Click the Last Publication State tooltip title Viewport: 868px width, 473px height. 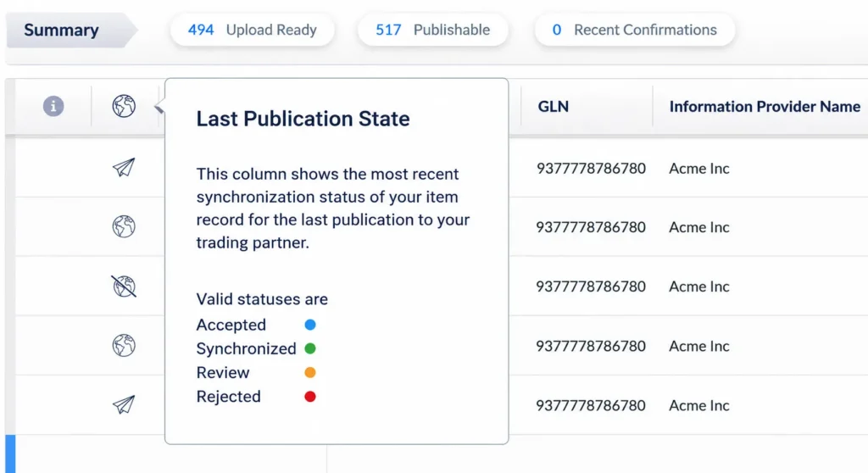point(303,119)
